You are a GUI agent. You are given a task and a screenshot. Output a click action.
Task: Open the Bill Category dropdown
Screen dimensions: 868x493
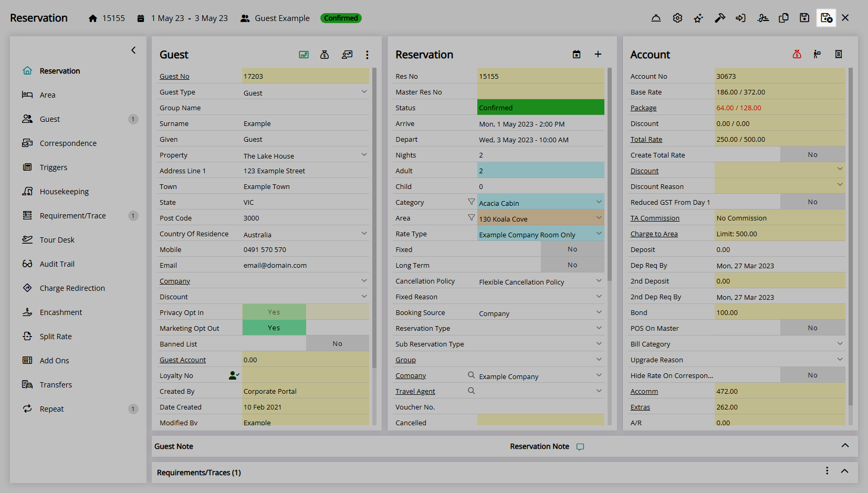[780, 343]
